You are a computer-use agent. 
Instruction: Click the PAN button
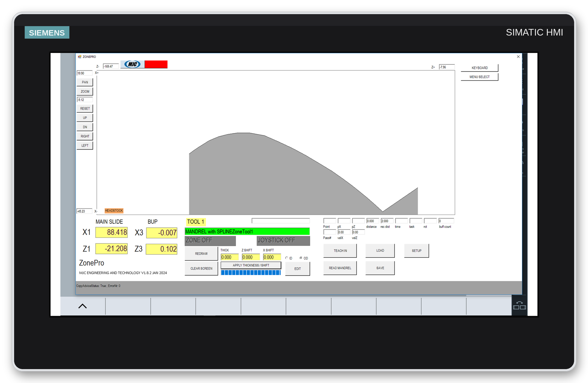[x=85, y=82]
